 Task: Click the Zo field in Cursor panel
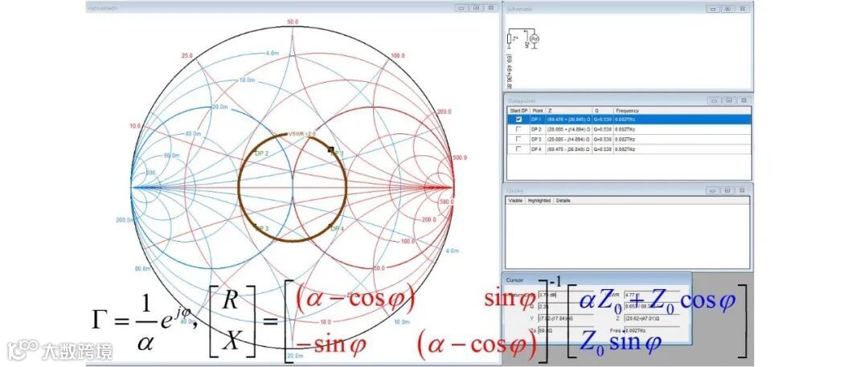tap(565, 330)
